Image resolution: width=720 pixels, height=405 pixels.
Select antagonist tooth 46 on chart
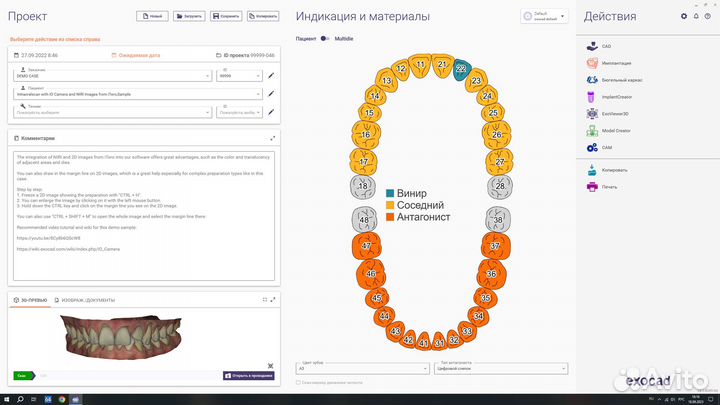(371, 274)
